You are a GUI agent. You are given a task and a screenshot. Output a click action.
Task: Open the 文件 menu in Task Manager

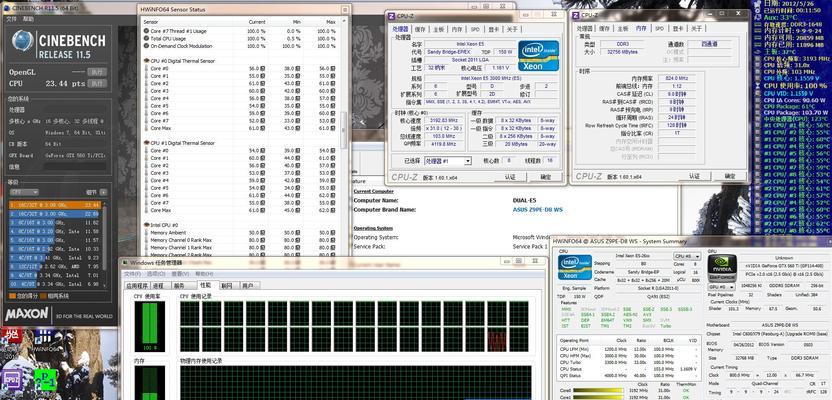(131, 274)
